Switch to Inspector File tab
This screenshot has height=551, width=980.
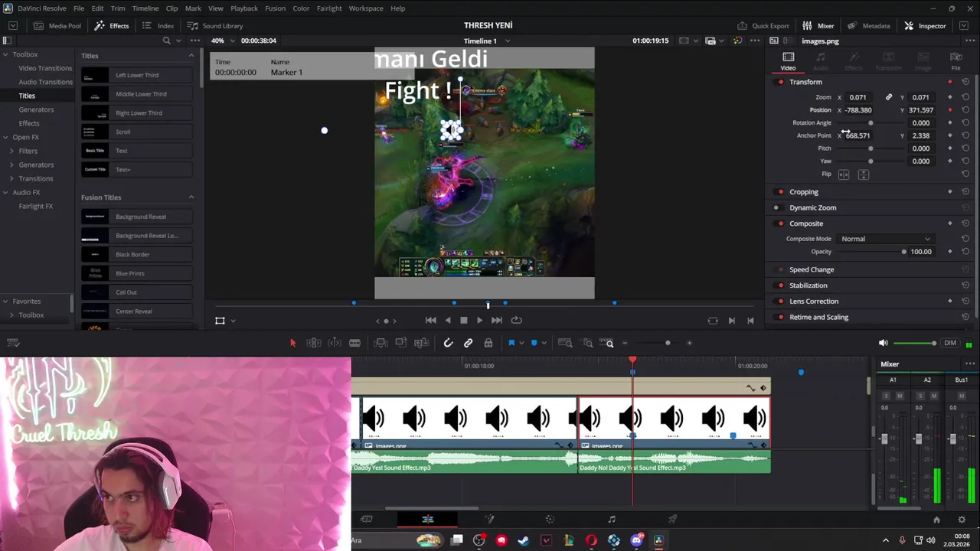pos(955,61)
